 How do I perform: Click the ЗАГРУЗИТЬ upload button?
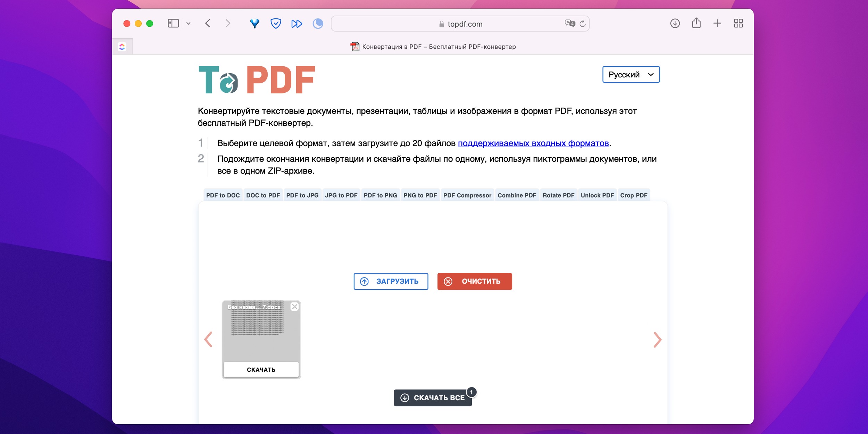point(391,281)
